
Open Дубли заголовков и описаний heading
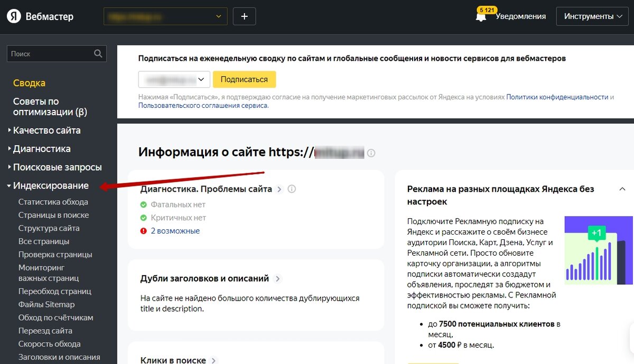(x=204, y=278)
